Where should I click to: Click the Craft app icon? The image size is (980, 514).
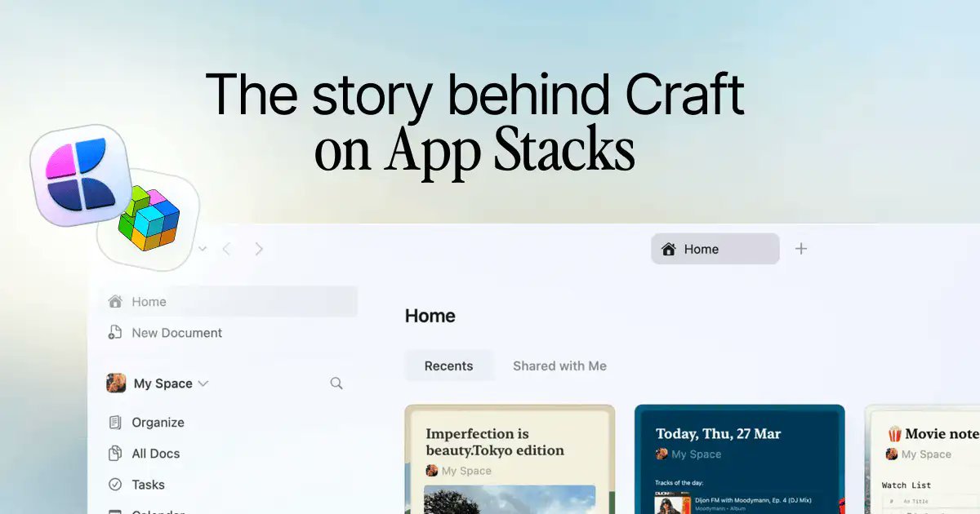click(x=82, y=175)
